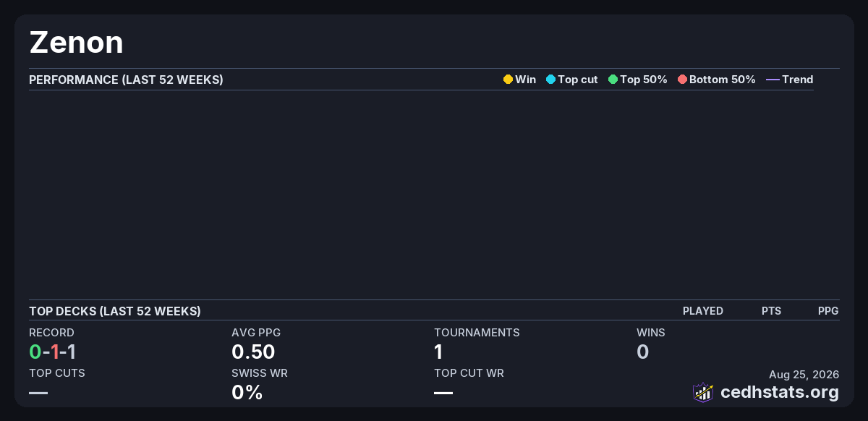Click the Zenon player name heading
868x421 pixels.
coord(76,43)
